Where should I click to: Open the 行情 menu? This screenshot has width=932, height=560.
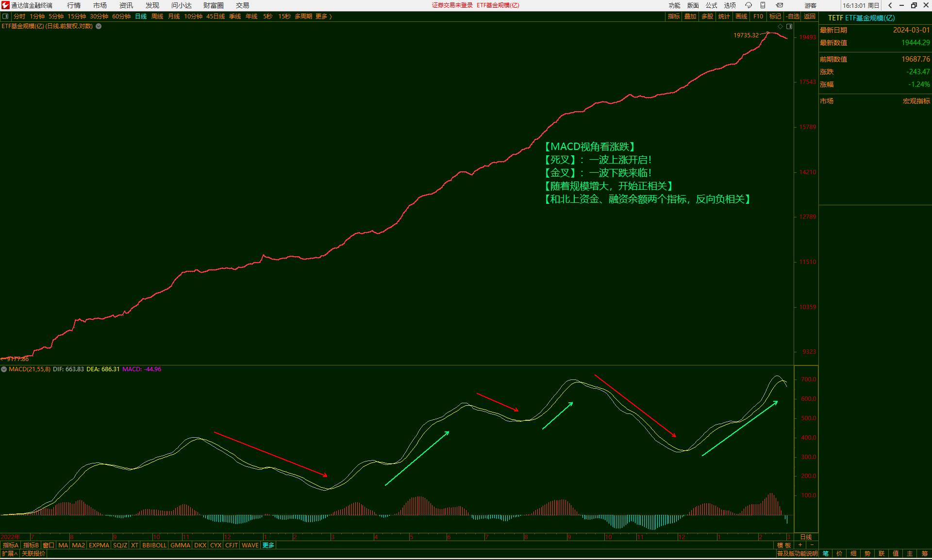(x=74, y=5)
